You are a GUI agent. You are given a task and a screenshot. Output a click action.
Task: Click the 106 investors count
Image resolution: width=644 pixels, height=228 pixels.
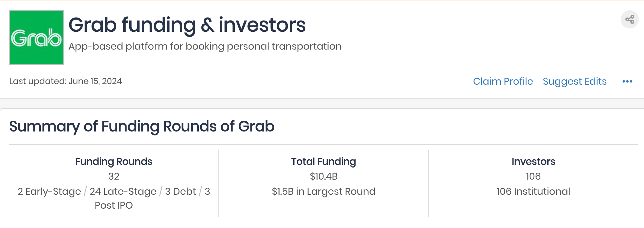tap(533, 176)
